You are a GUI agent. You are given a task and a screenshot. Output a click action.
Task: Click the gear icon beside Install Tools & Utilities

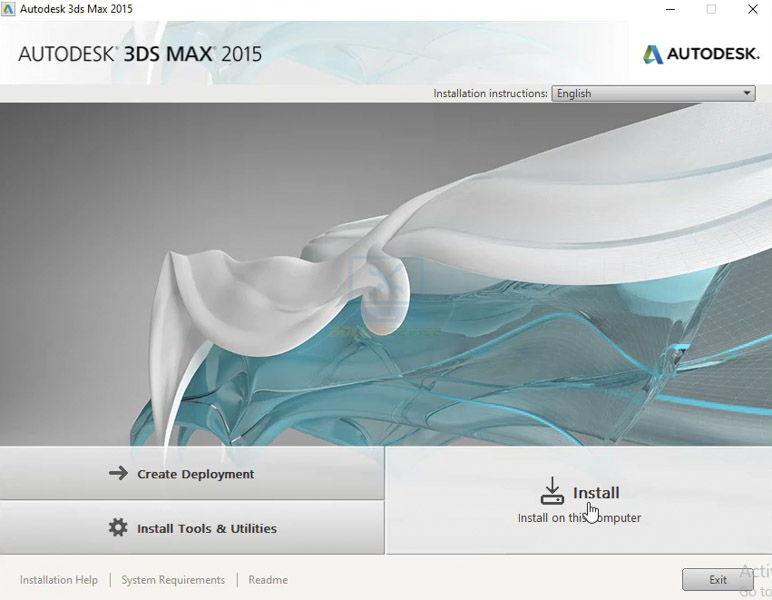coord(118,528)
